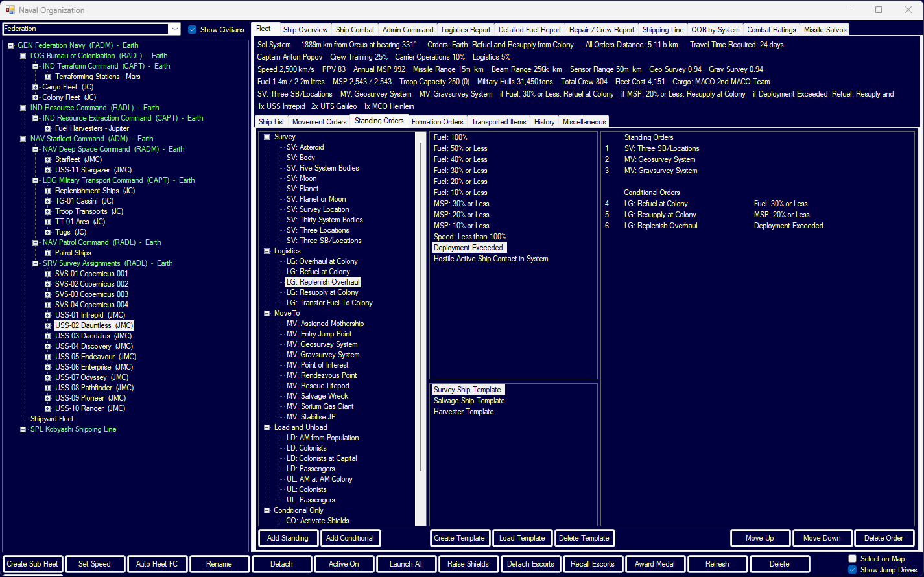Expand the USS-11 Stargazer fleet node
The image size is (924, 577).
[47, 170]
